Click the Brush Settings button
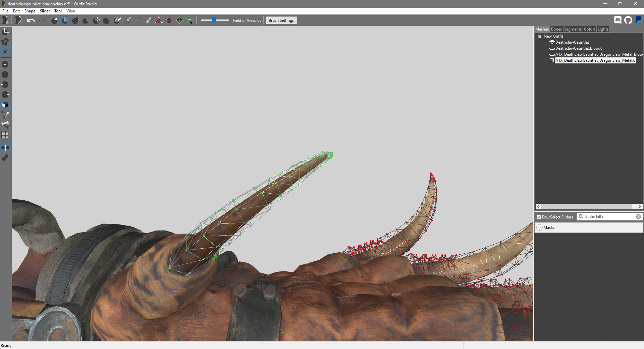644x349 pixels. point(281,20)
